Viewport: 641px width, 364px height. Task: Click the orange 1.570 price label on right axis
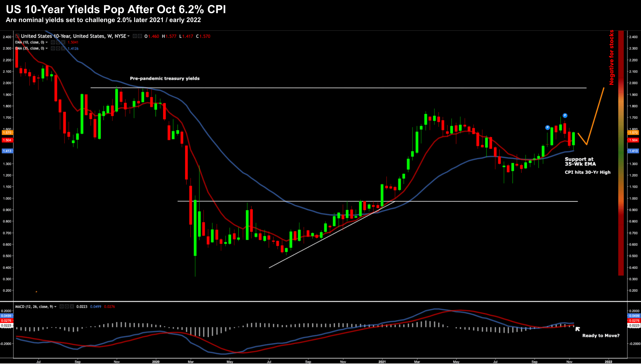(634, 133)
